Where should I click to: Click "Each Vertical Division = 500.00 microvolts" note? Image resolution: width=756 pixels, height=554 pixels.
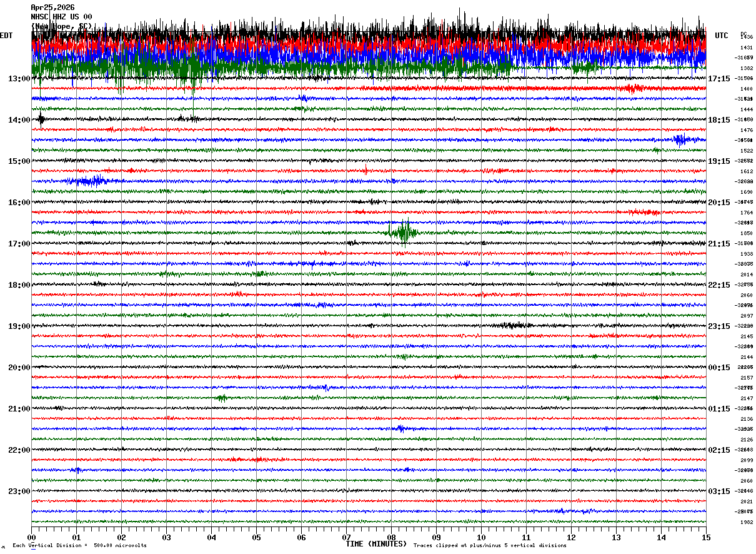coord(79,546)
